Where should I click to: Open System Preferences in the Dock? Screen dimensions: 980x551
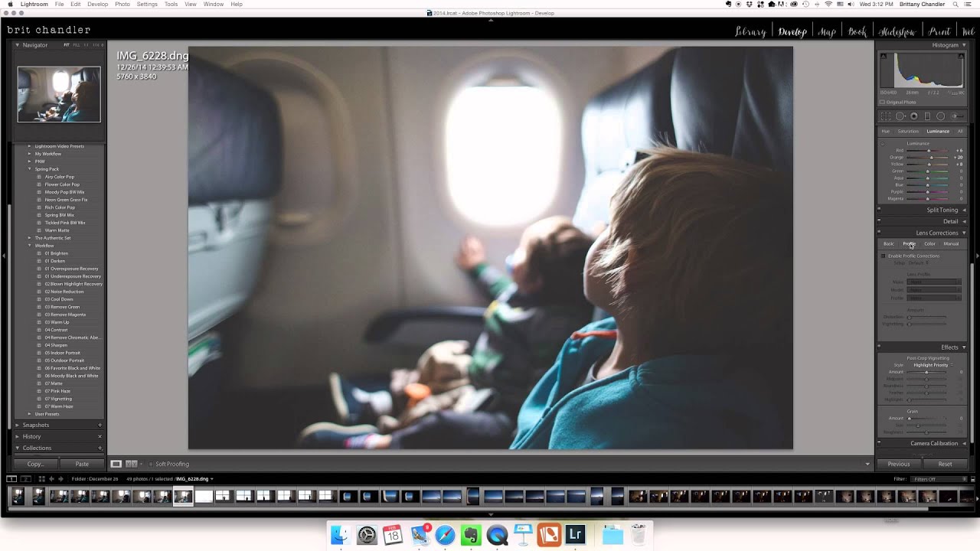366,534
